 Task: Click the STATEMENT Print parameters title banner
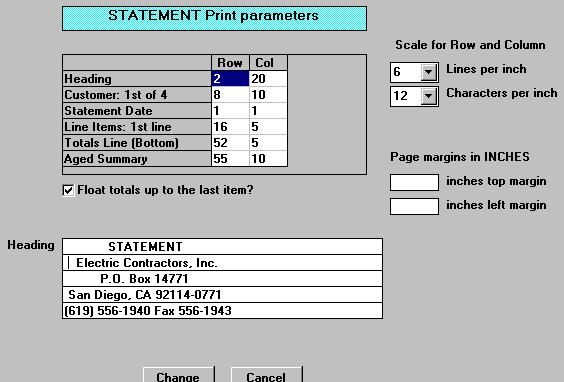214,18
